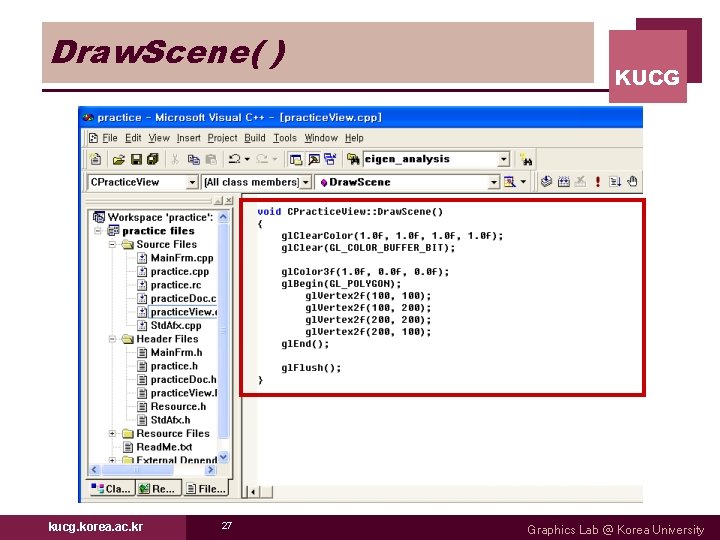Open the eigen_analysis find dropdown arrow
Screen dimensions: 720x540
(x=504, y=159)
